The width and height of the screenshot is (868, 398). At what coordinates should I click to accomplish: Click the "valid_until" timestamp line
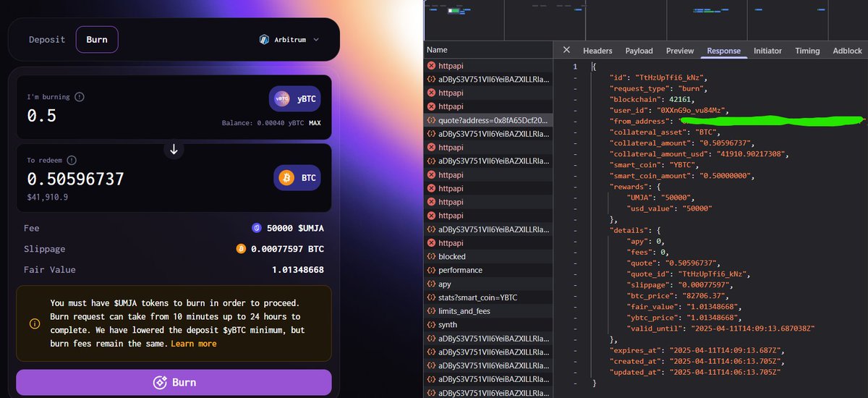click(x=720, y=328)
